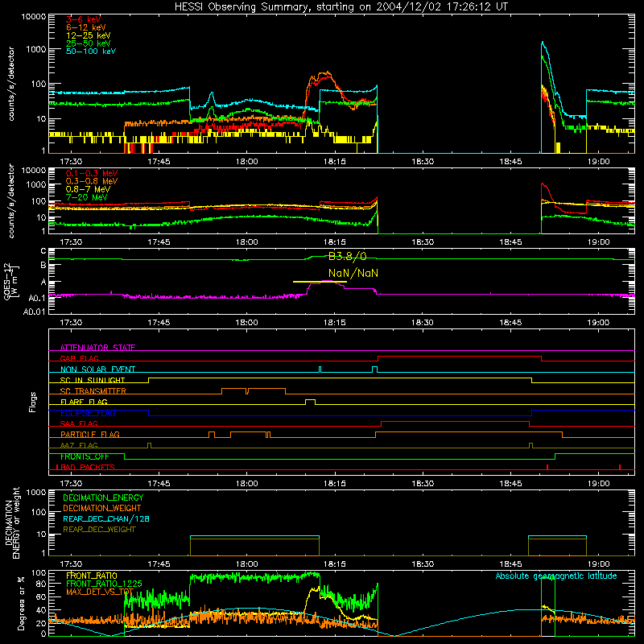This screenshot has width=644, height=644.
Task: Click the 7-20 MeV legend entry
Action: 87,197
